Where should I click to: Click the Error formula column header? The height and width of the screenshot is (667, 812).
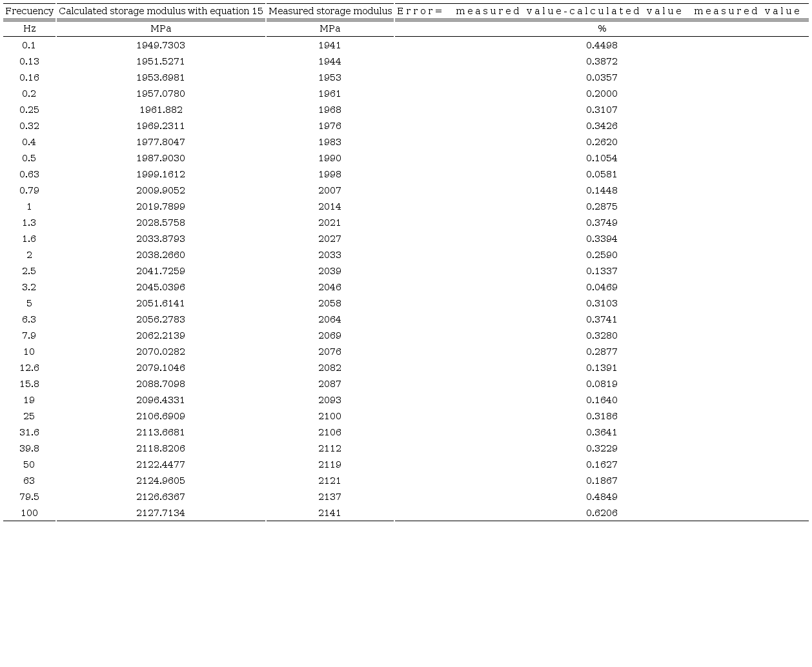[x=600, y=11]
